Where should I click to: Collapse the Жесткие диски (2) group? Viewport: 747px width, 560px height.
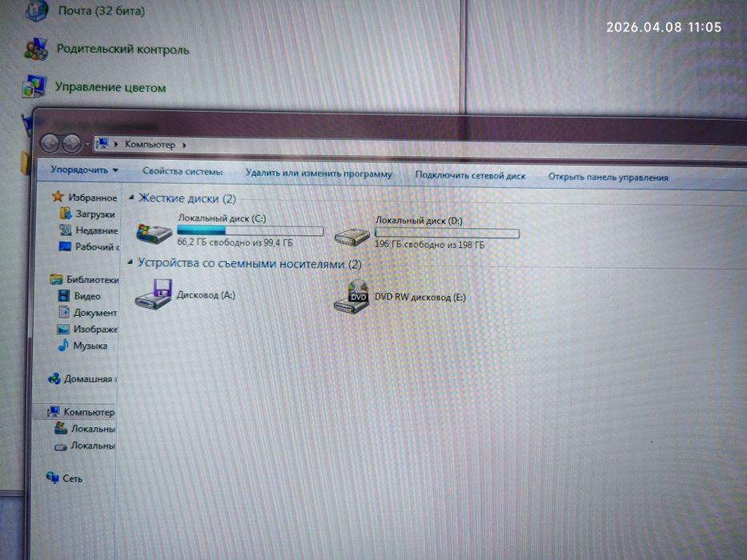pos(131,197)
